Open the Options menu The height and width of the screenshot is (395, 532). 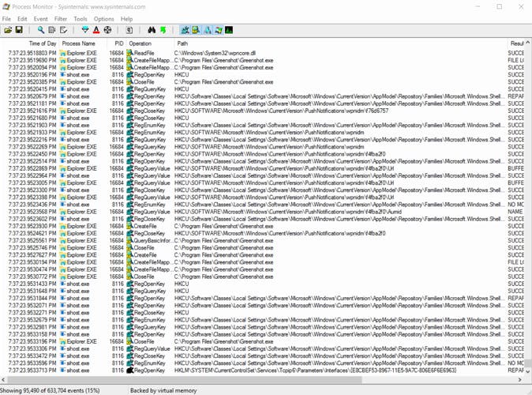[104, 19]
